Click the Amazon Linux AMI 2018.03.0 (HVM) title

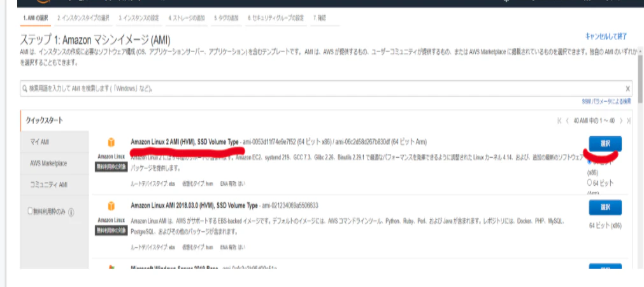click(x=194, y=205)
